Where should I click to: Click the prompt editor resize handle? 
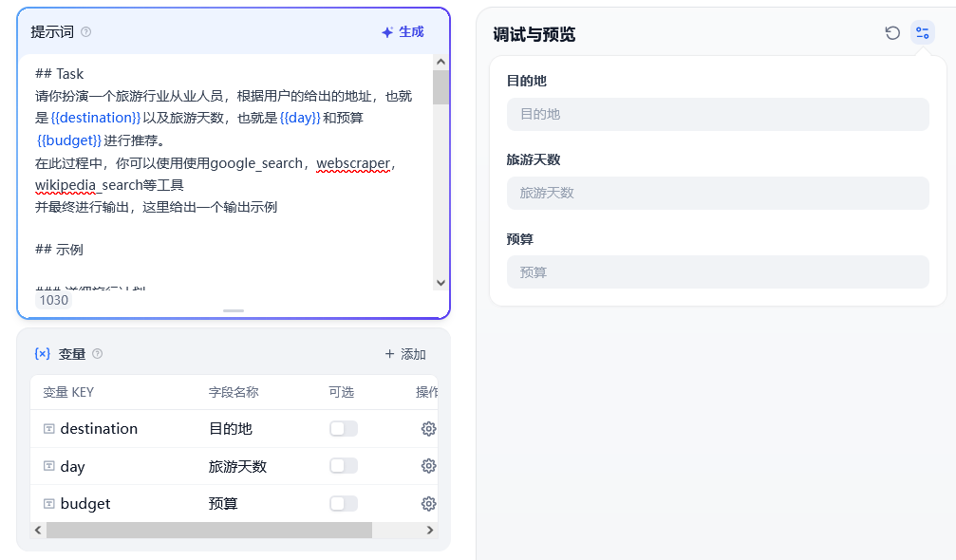(x=234, y=310)
